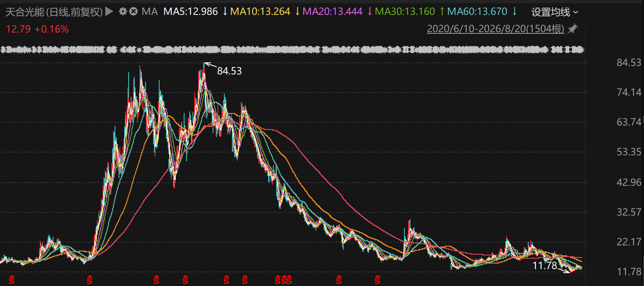
Task: Click the play triangle next to 天合光能 title
Action: click(109, 12)
